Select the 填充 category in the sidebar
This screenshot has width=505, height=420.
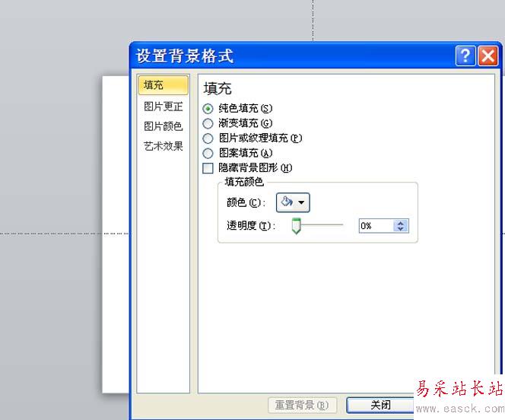tap(164, 85)
